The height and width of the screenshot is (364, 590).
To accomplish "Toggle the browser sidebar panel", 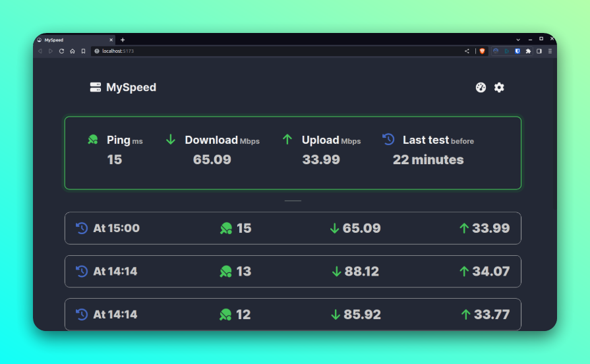I will pyautogui.click(x=539, y=51).
